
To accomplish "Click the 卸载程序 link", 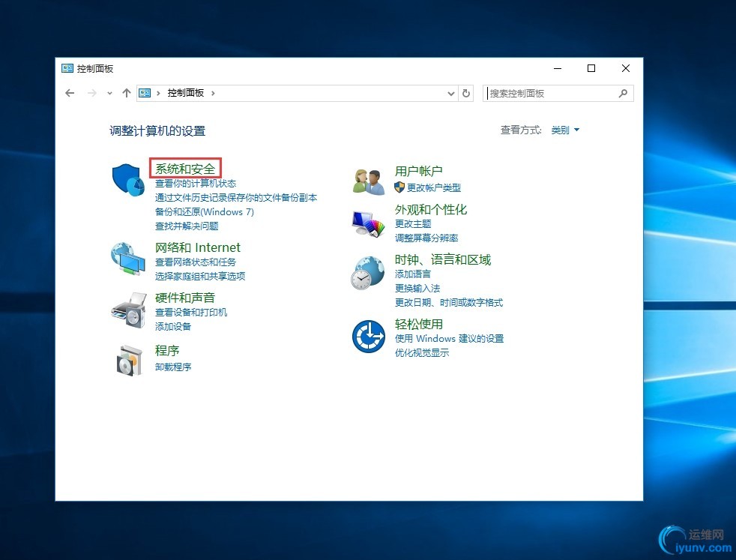I will pyautogui.click(x=173, y=367).
